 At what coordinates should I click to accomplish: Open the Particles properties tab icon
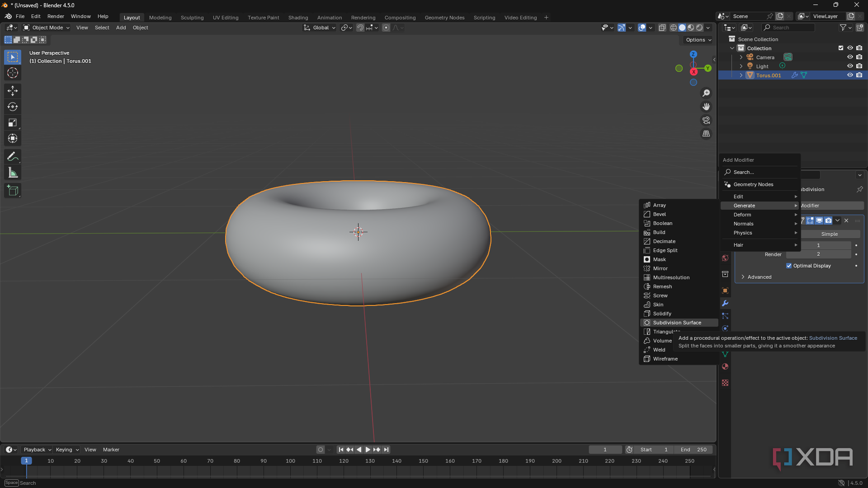coord(725,316)
